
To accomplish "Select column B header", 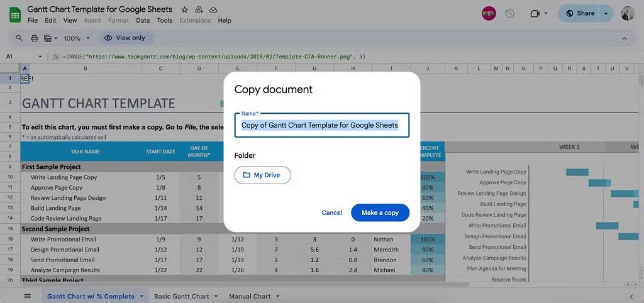I will click(86, 69).
